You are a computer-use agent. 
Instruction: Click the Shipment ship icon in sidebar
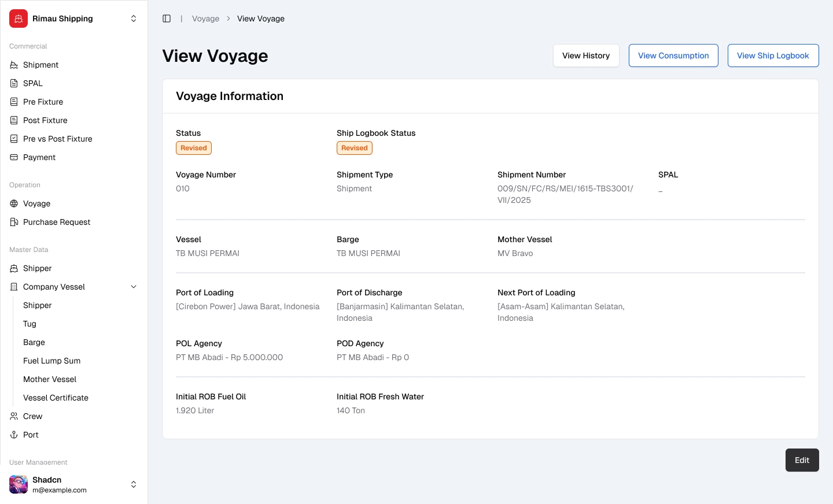14,65
